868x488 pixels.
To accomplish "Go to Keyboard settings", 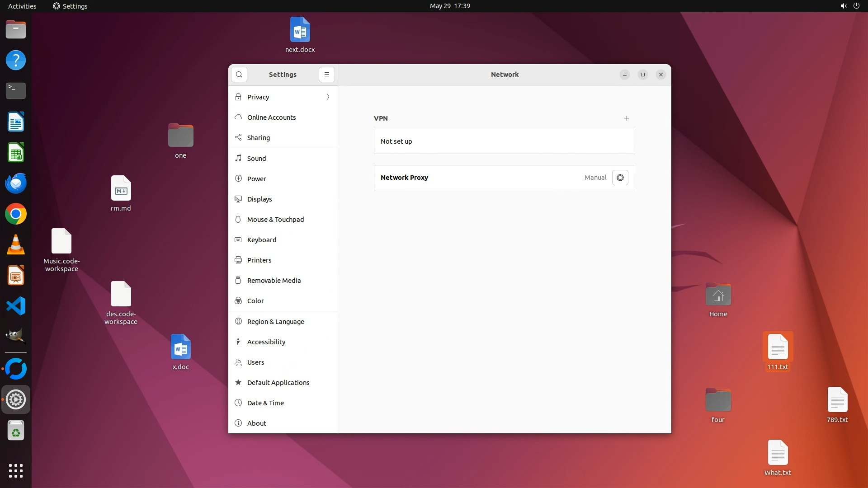I will [x=261, y=240].
